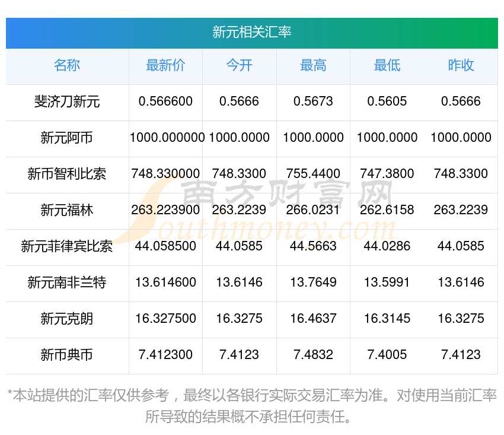Viewport: 504px width, 435px height.
Task: Click the 新元克朗 row name
Action: coord(67,319)
